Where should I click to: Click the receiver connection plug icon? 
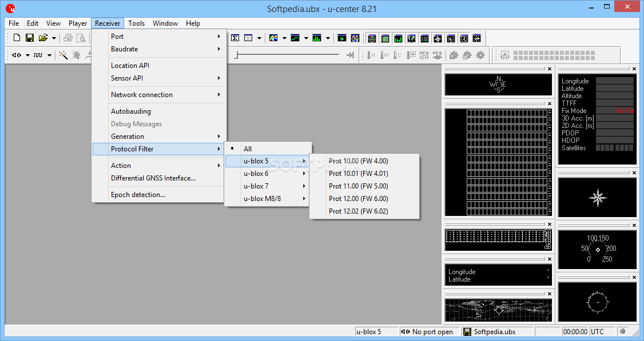(x=17, y=55)
